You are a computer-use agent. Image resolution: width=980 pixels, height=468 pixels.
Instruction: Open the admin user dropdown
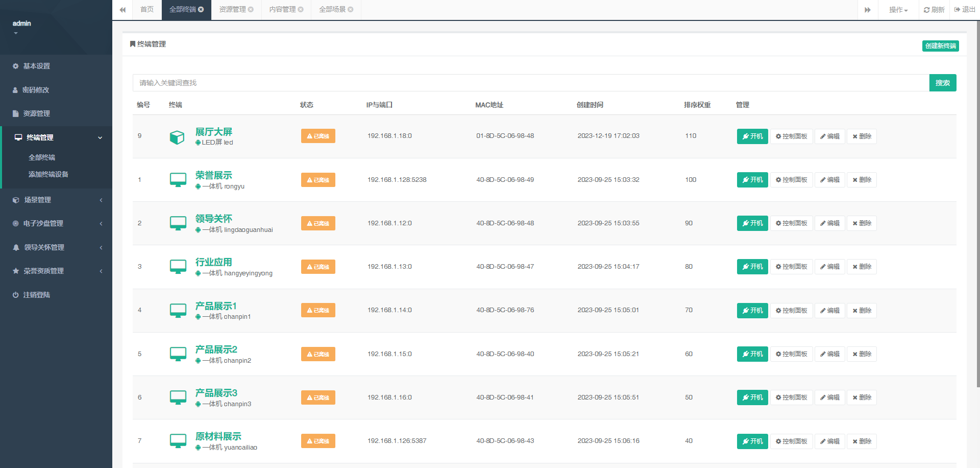(21, 27)
